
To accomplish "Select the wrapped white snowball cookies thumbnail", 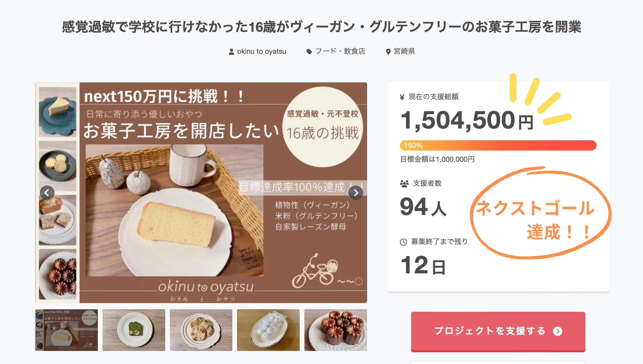I will (x=268, y=330).
